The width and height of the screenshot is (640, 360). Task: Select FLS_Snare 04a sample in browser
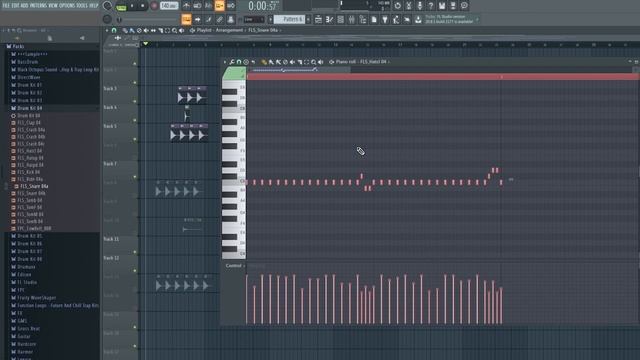pyautogui.click(x=33, y=186)
